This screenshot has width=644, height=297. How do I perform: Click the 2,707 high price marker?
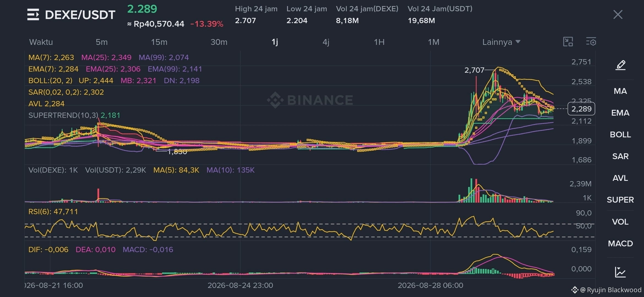pyautogui.click(x=474, y=70)
